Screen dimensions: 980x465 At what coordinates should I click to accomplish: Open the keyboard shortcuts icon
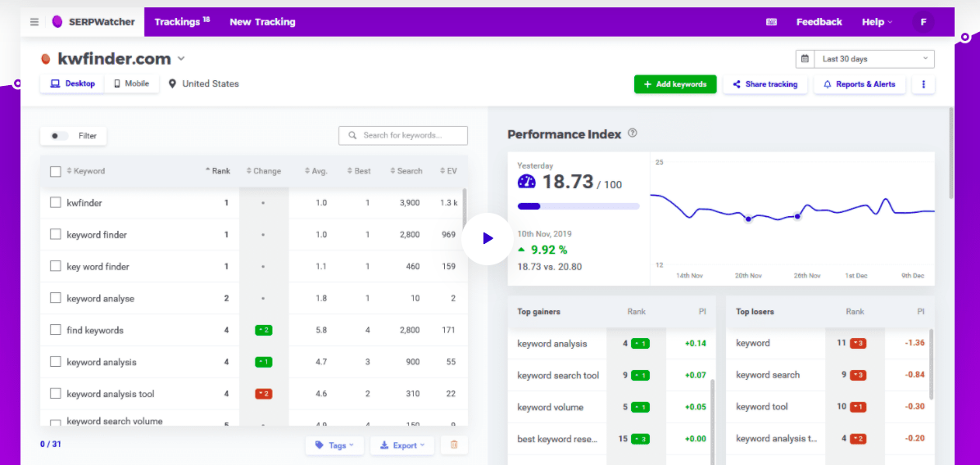771,22
